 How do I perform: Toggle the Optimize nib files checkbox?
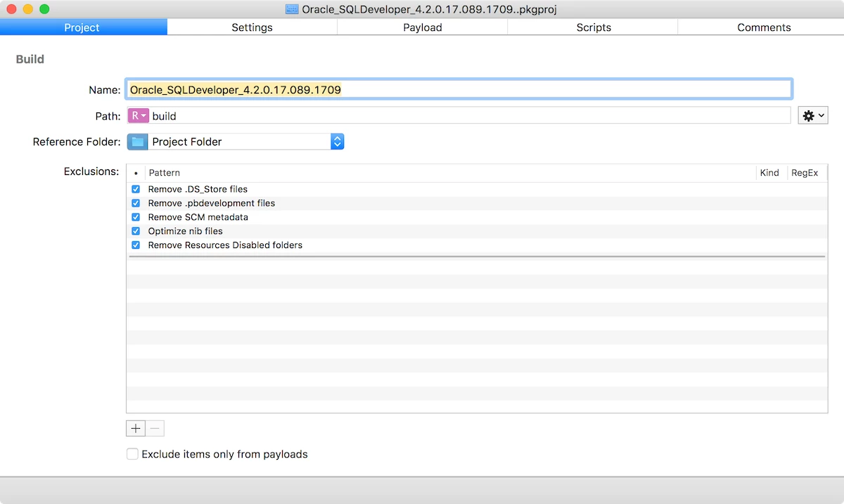click(136, 231)
